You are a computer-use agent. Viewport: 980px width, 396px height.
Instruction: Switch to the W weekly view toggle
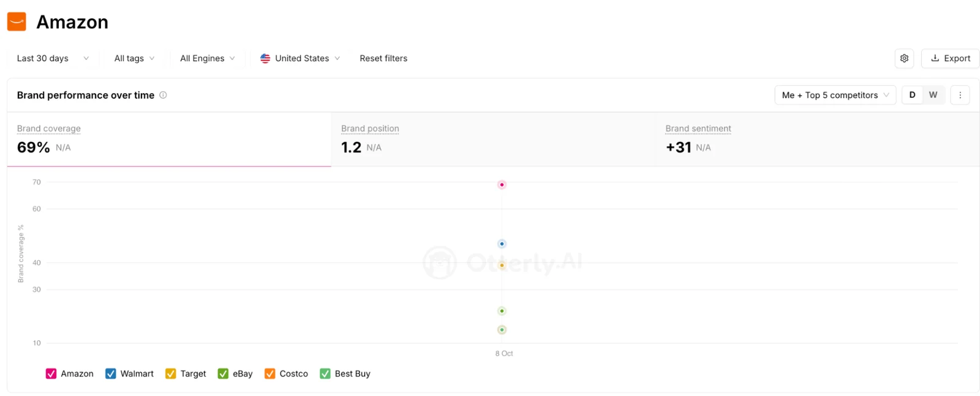[933, 95]
